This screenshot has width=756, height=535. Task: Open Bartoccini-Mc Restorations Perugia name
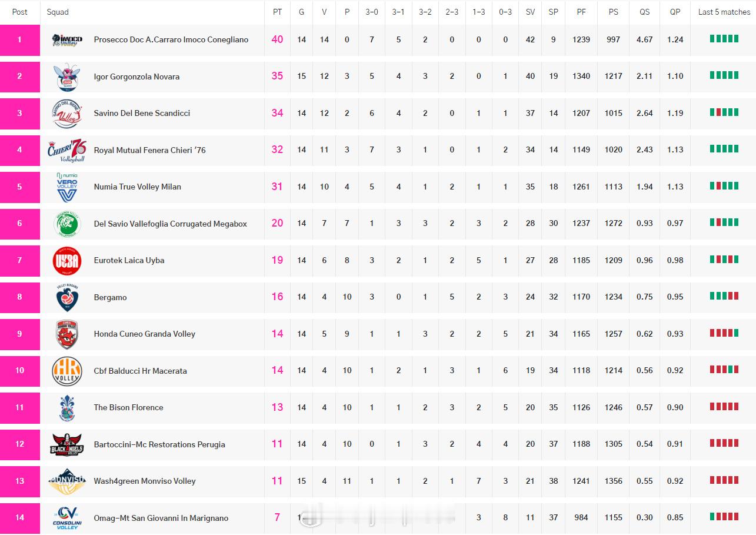tap(159, 444)
